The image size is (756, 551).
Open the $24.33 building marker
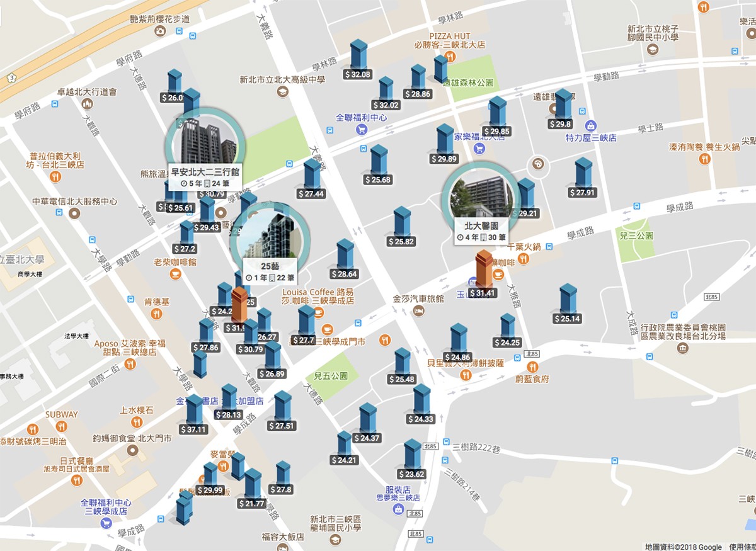tap(421, 405)
